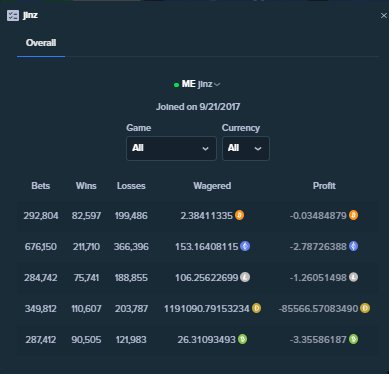Viewport: 389px width, 374px height.
Task: Click the Bitcoin Cash icon next to 26.31093493
Action: pyautogui.click(x=242, y=339)
